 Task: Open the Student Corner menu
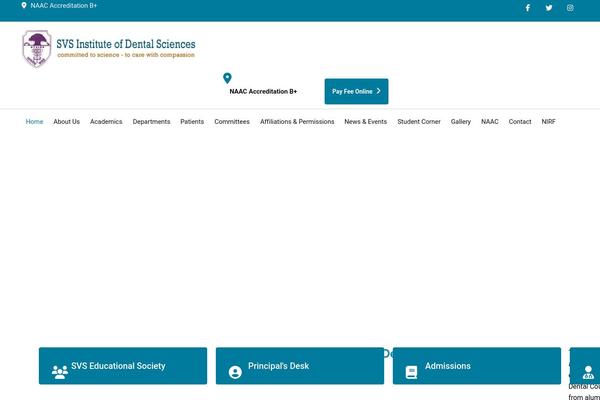coord(419,121)
